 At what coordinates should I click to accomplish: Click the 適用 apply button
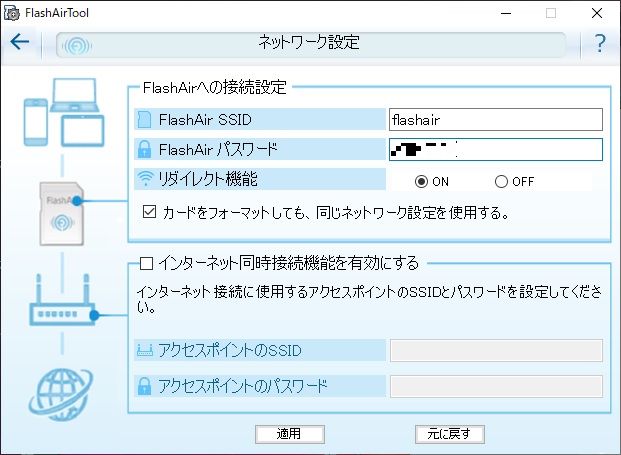[290, 434]
